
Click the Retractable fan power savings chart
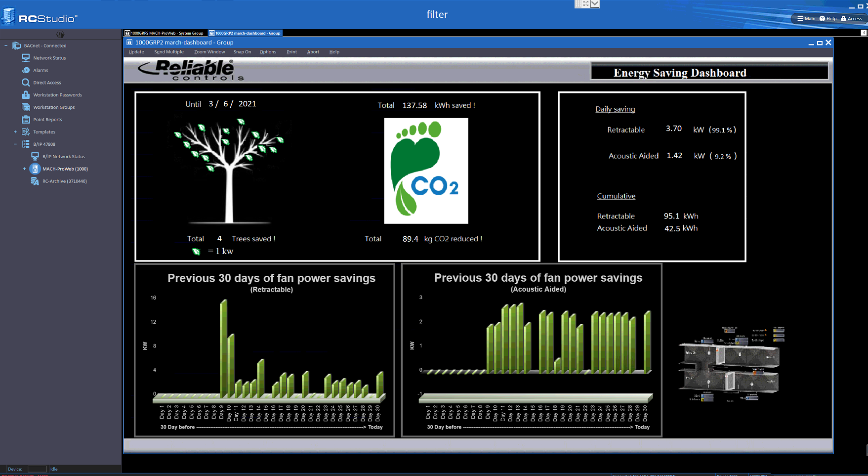[x=265, y=350]
